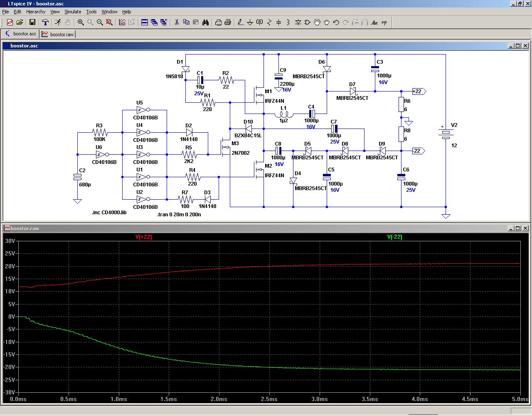Click the V[-22] green trace label
The image size is (532, 416).
394,237
